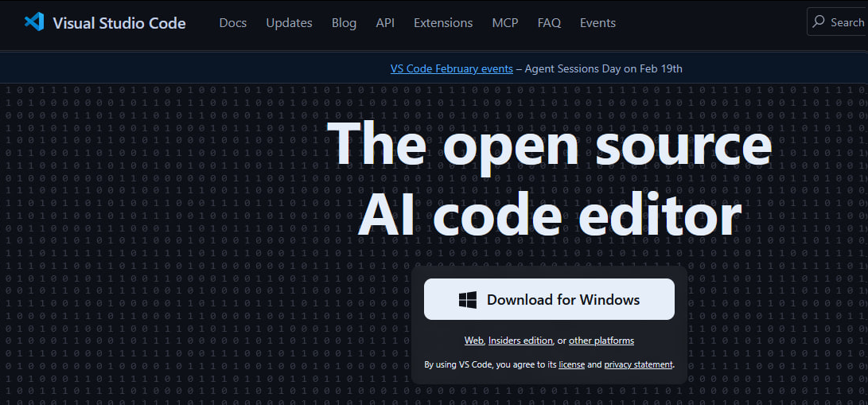
Task: Navigate to the MCP page
Action: [x=504, y=22]
